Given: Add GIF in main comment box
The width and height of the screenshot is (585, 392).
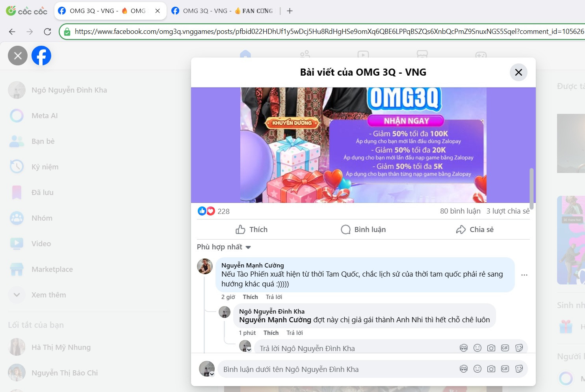Looking at the screenshot, I should tap(505, 369).
